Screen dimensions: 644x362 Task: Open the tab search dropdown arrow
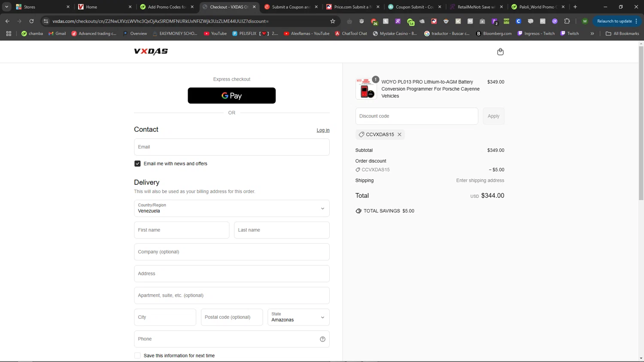[x=7, y=7]
